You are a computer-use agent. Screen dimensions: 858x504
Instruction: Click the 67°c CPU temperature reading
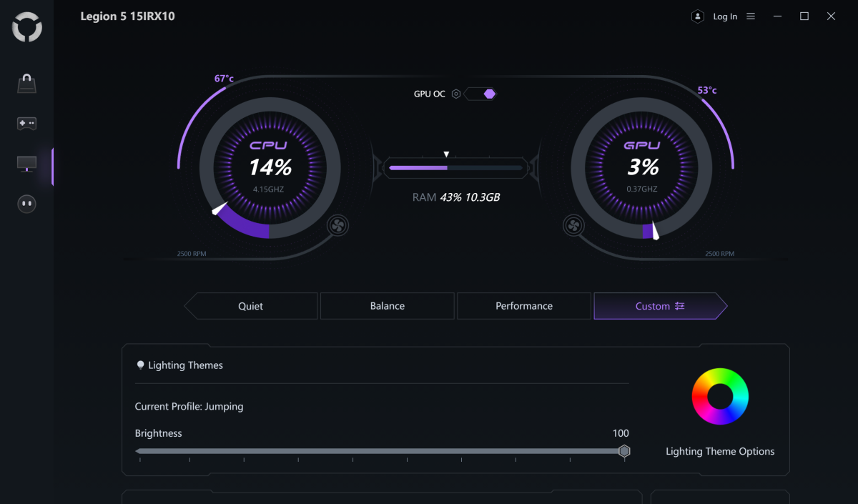[224, 79]
